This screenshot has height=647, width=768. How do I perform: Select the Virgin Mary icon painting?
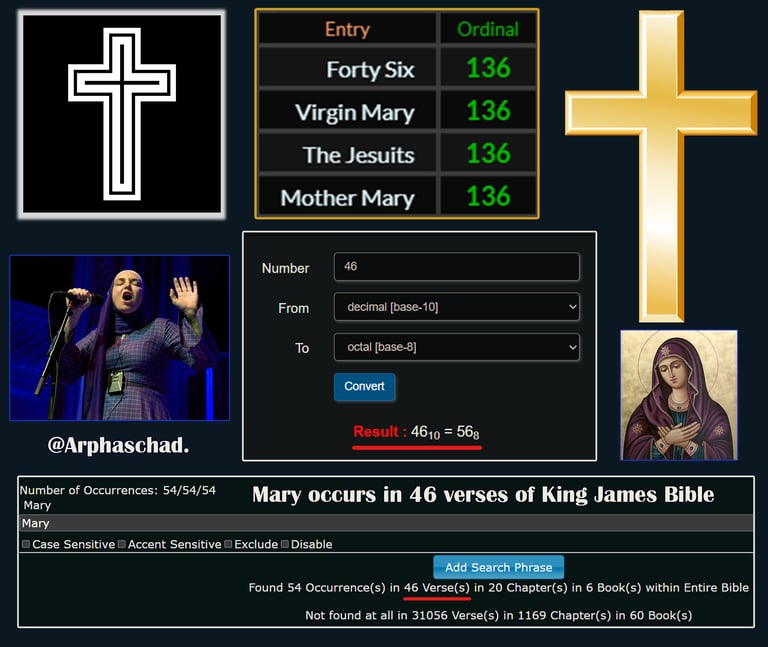679,395
